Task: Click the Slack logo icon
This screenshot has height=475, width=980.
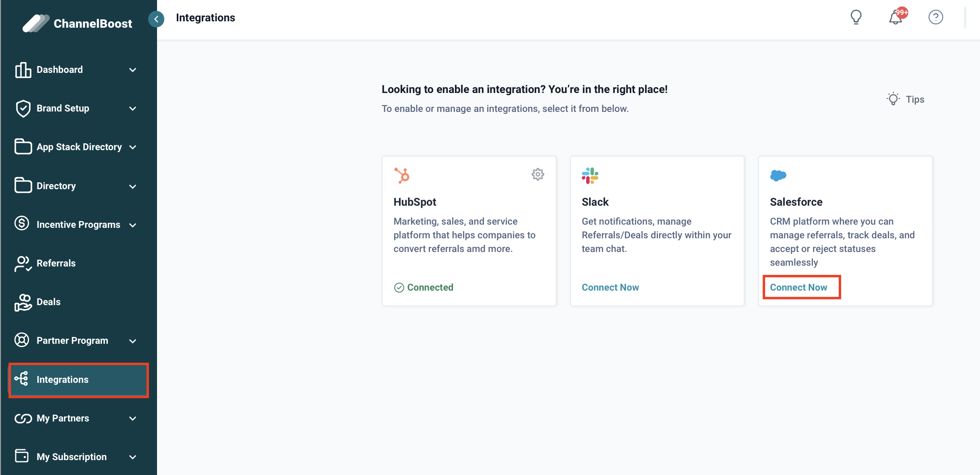Action: (590, 176)
